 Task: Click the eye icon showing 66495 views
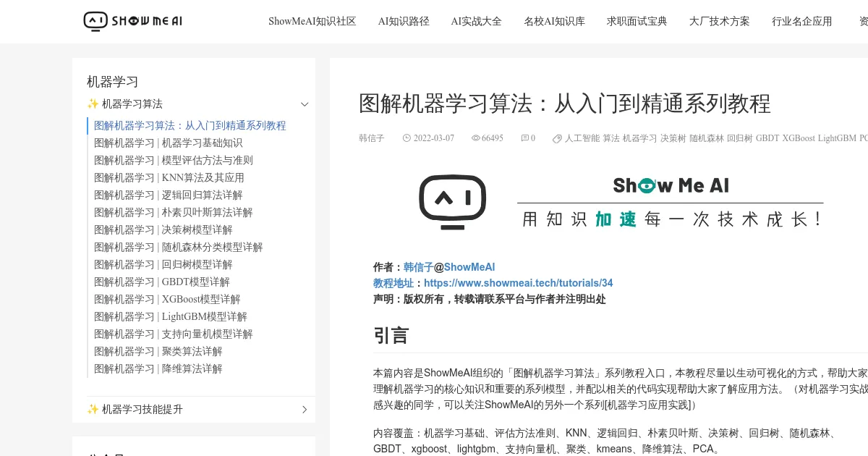tap(475, 138)
